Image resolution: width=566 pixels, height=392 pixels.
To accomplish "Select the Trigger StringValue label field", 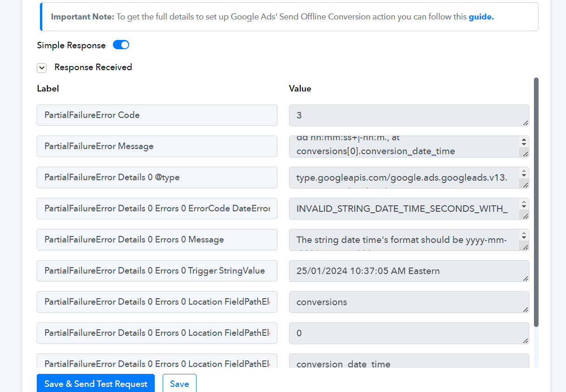I will tap(157, 271).
